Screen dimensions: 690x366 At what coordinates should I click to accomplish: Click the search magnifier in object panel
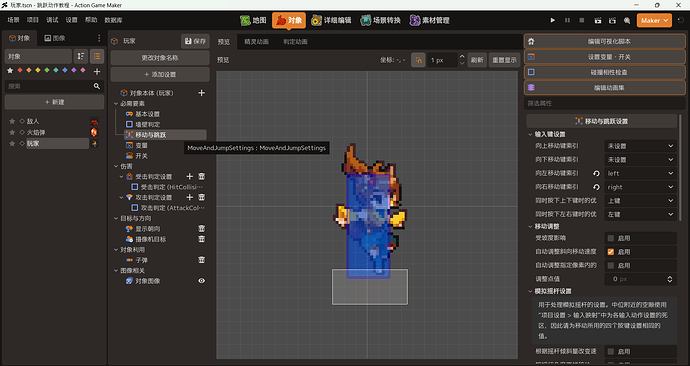click(97, 86)
